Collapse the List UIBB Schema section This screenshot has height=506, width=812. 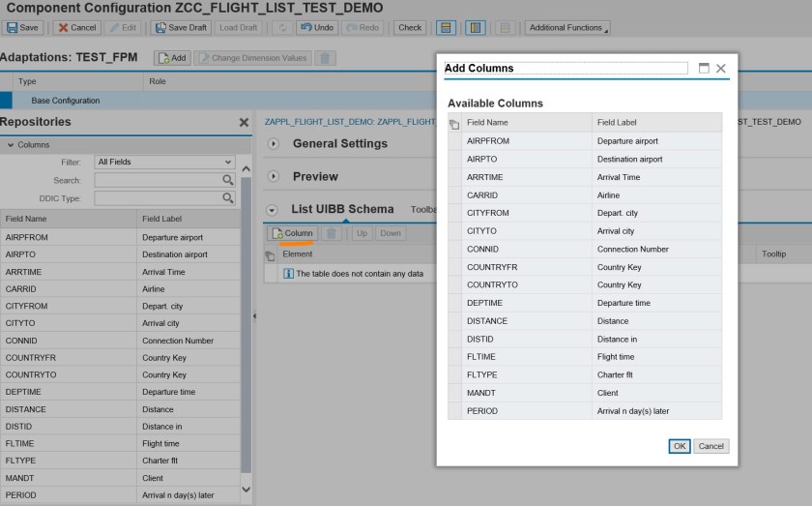tap(273, 210)
